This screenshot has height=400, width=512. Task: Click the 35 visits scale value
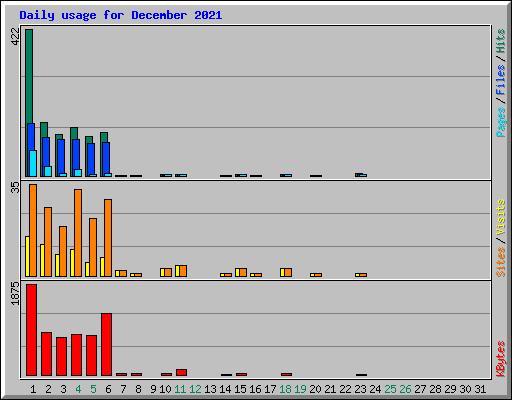(x=15, y=188)
